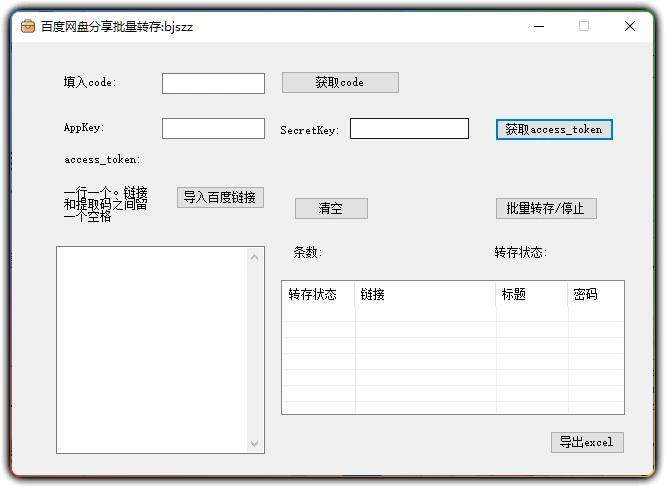Viewport: 665px width, 487px height.
Task: Click the 获取code button
Action: [x=340, y=82]
